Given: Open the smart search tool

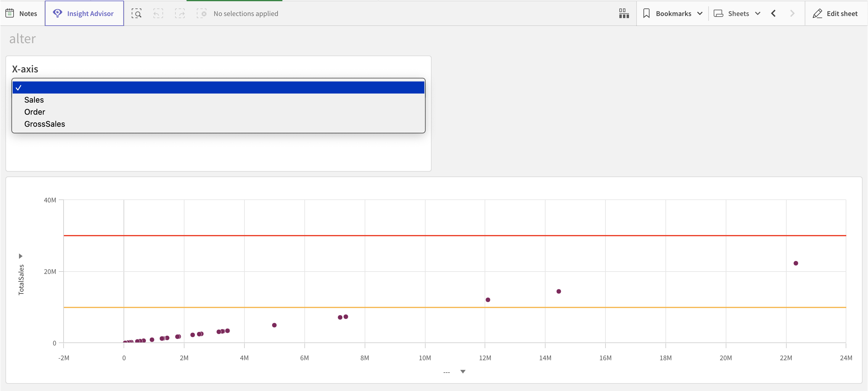Looking at the screenshot, I should [137, 14].
